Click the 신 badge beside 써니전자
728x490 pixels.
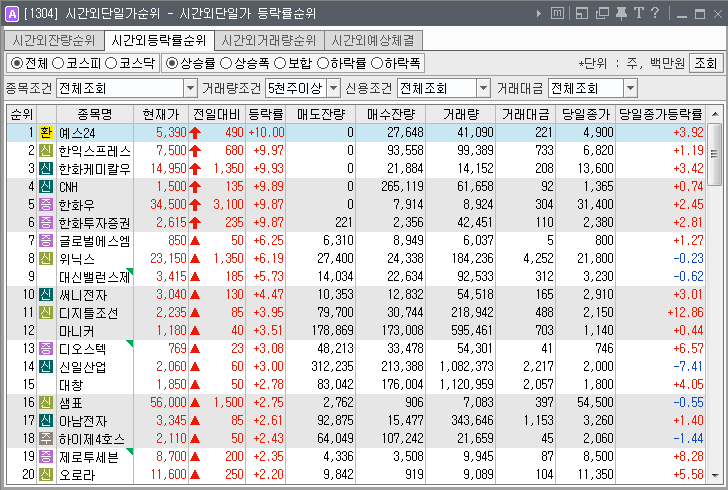tap(46, 295)
